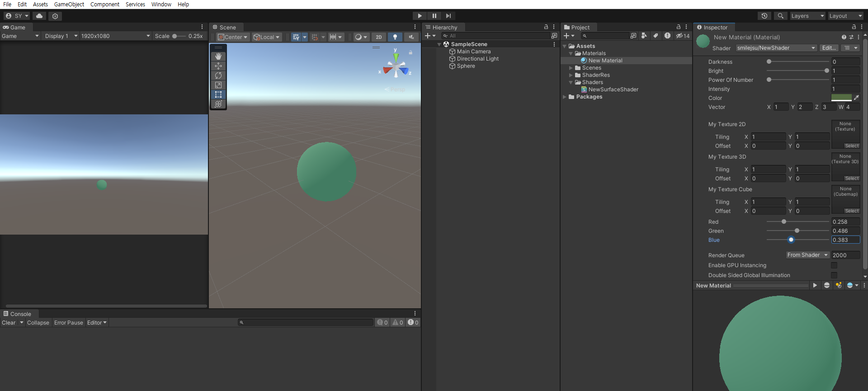Open pivot Center dropdown

point(233,37)
